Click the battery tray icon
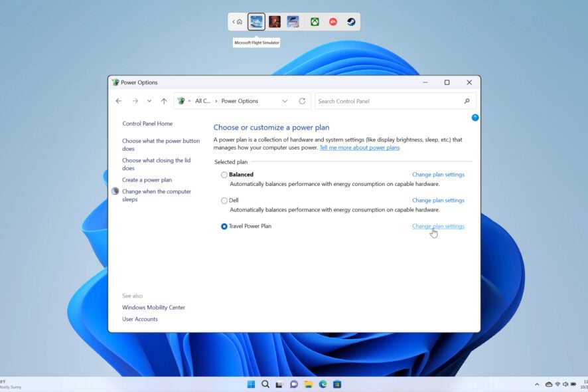This screenshot has height=392, width=588. tap(573, 385)
